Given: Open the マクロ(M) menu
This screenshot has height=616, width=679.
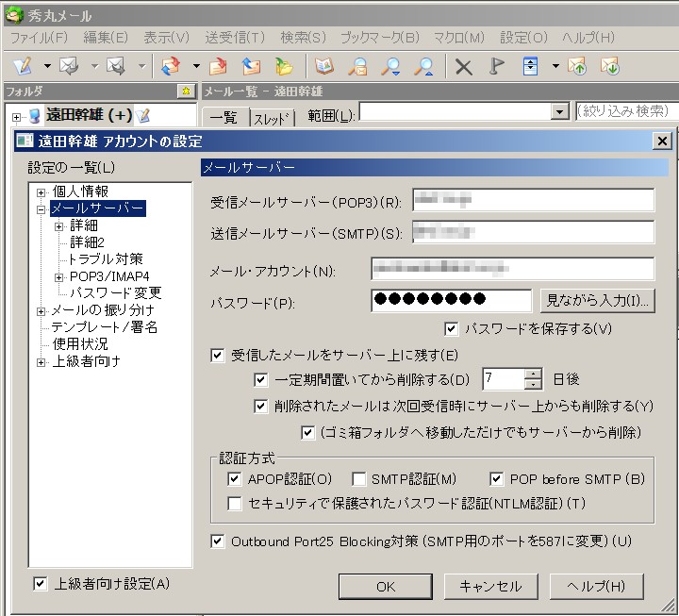Looking at the screenshot, I should point(459,38).
